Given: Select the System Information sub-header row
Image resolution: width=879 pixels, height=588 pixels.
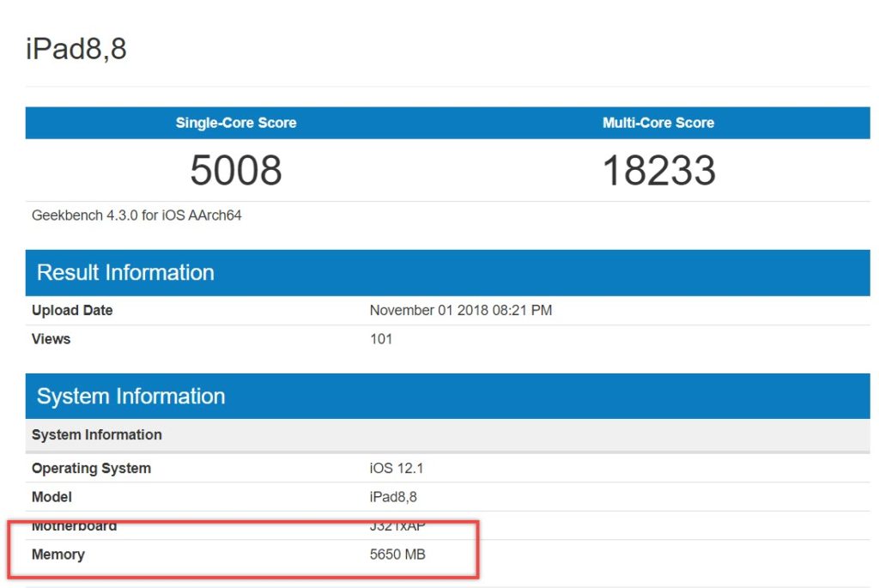Looking at the screenshot, I should pyautogui.click(x=96, y=434).
